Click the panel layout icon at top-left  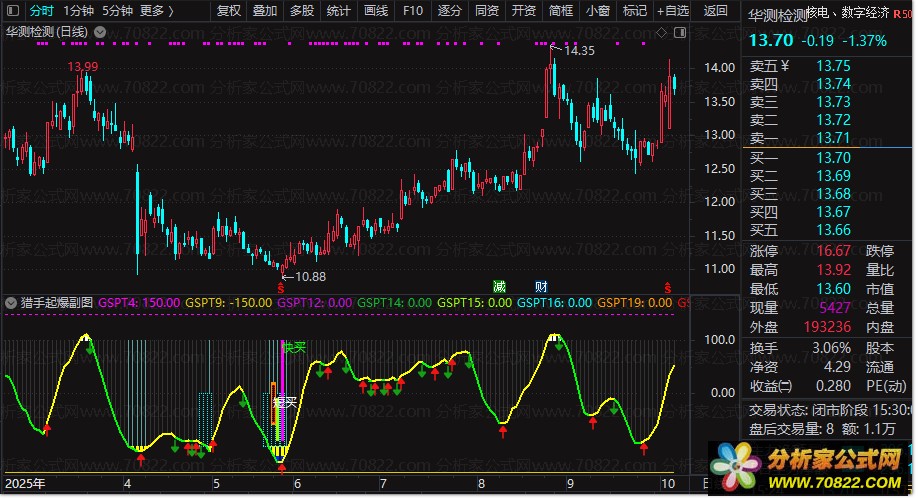click(x=13, y=11)
